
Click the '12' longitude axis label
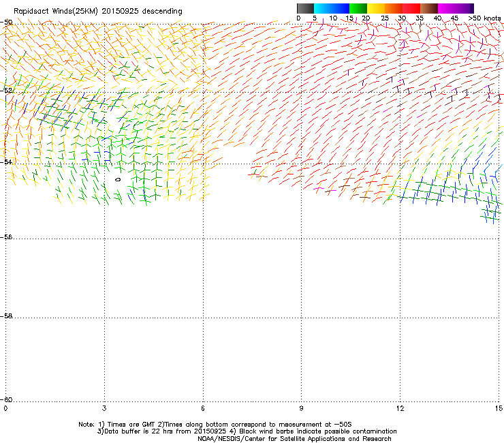tap(400, 408)
